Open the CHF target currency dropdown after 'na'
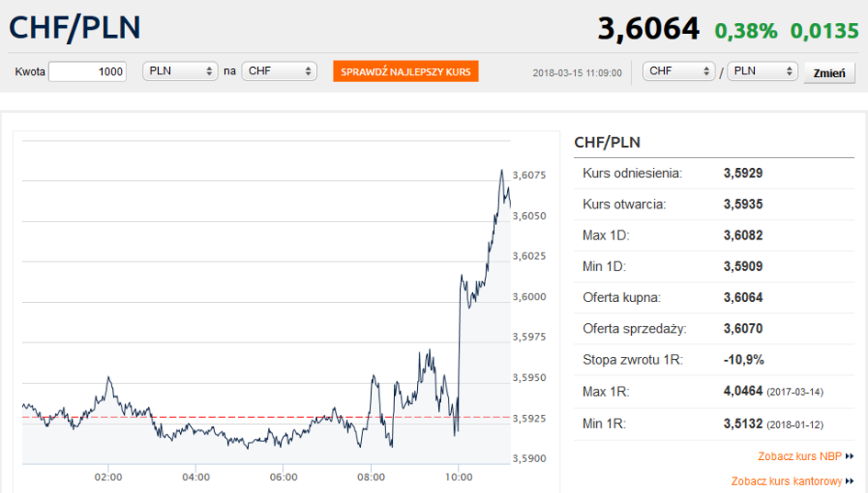868x493 pixels. pyautogui.click(x=279, y=71)
